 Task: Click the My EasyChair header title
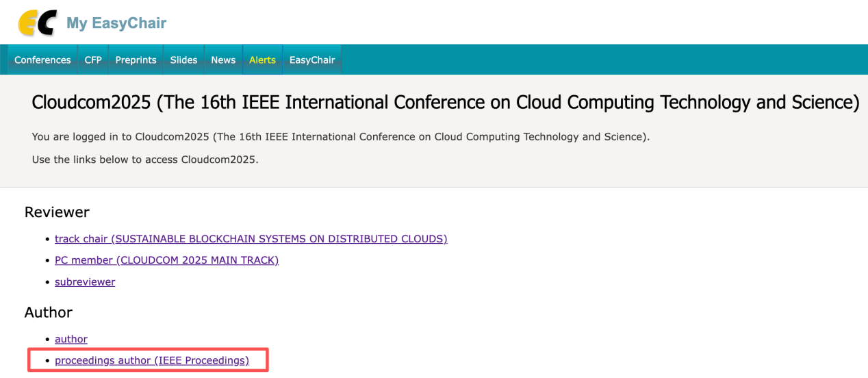click(x=116, y=23)
